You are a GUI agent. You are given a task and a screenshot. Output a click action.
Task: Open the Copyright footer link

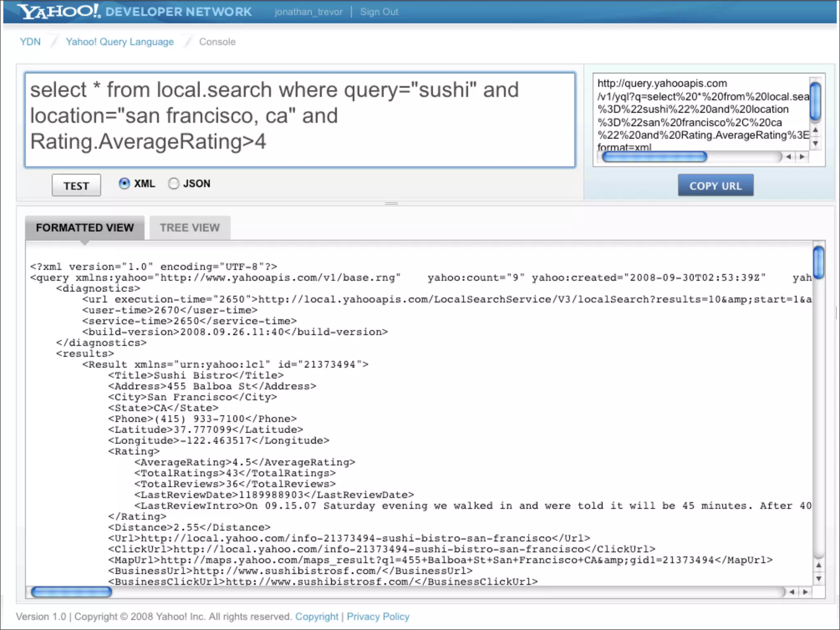pos(317,616)
